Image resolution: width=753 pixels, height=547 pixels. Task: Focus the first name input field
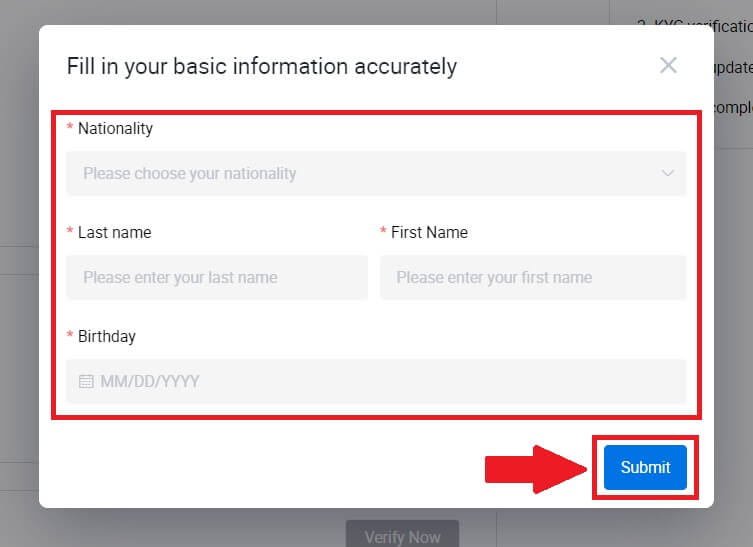pyautogui.click(x=533, y=277)
